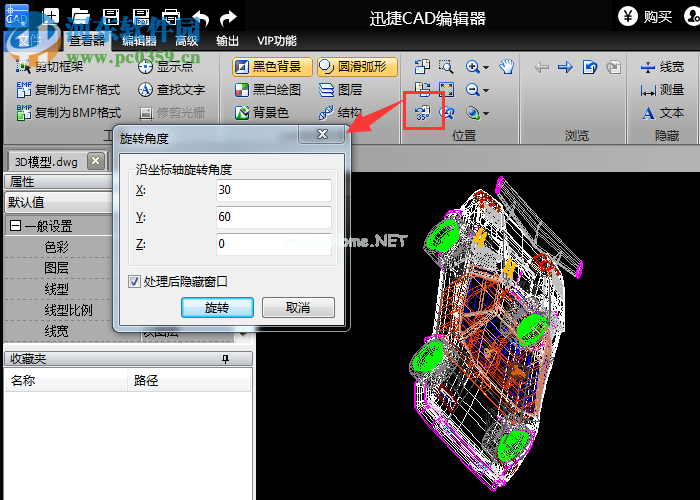Open 图层 layers panel
Screen dimensions: 700x500
click(x=341, y=90)
